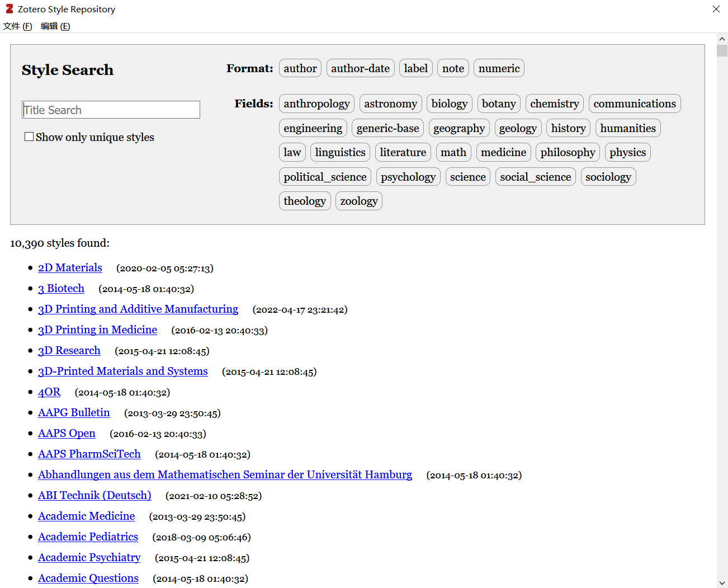
Task: Select the psychology field tag
Action: tap(408, 177)
